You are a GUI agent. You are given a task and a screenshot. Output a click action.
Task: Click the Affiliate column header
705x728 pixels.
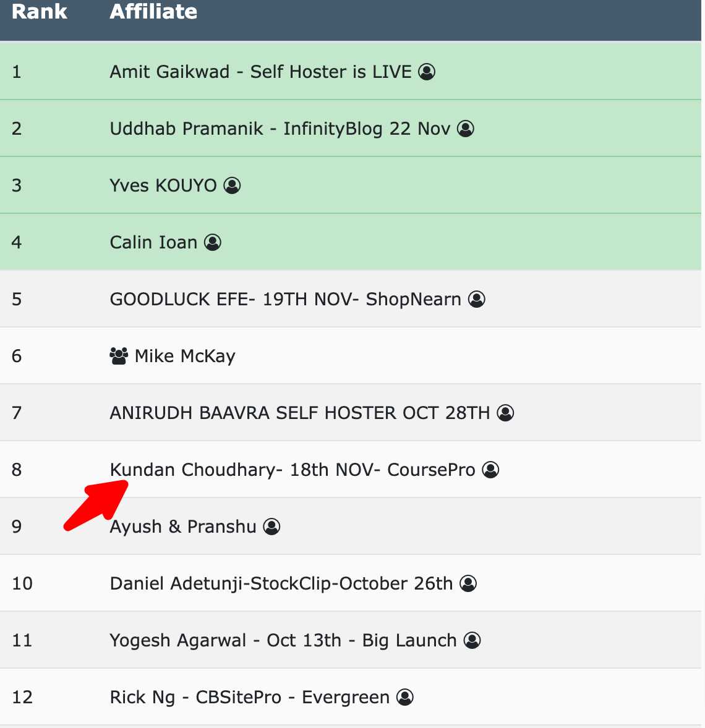pos(153,12)
